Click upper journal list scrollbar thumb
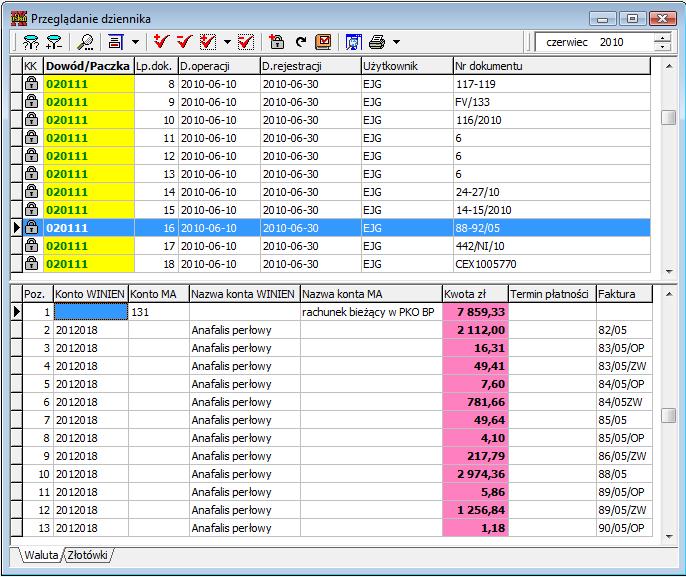 coord(668,117)
